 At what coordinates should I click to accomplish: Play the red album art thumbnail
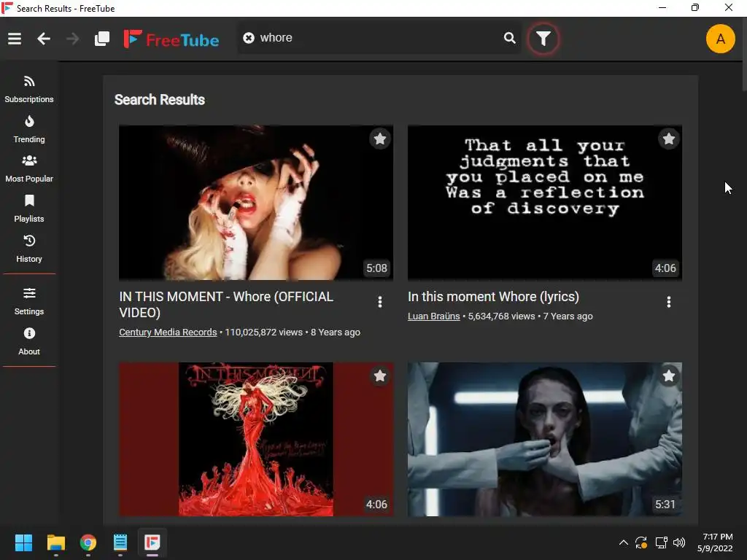point(256,439)
